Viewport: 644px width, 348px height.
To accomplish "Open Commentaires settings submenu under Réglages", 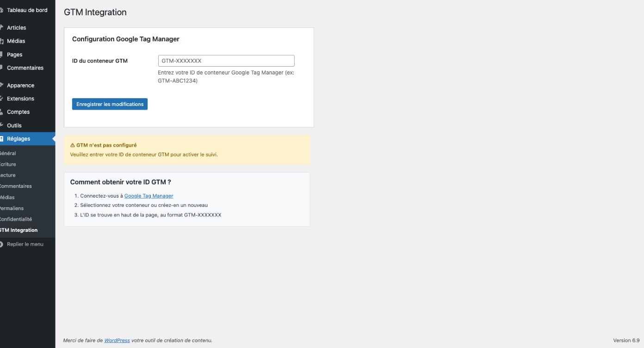I will coord(16,186).
